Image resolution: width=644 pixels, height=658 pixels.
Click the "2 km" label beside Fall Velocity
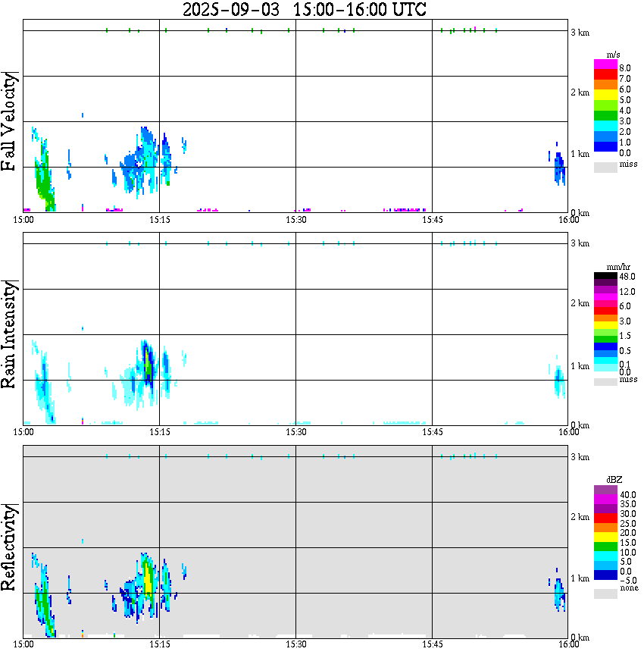(x=580, y=92)
